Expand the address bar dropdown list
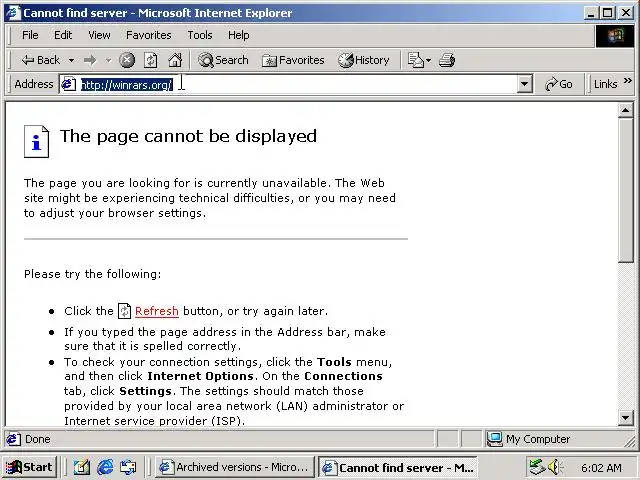This screenshot has height=480, width=640. click(x=524, y=84)
